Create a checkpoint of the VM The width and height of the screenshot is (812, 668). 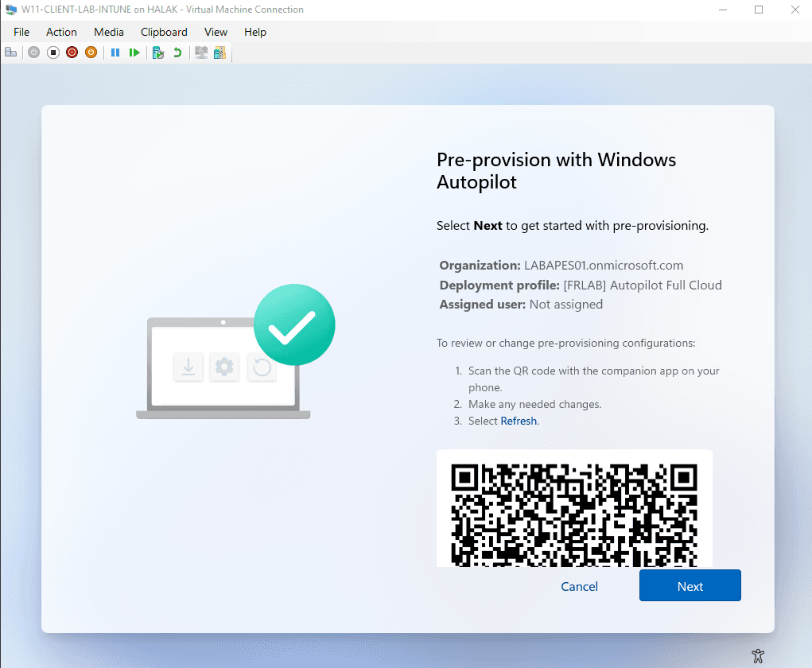(159, 52)
